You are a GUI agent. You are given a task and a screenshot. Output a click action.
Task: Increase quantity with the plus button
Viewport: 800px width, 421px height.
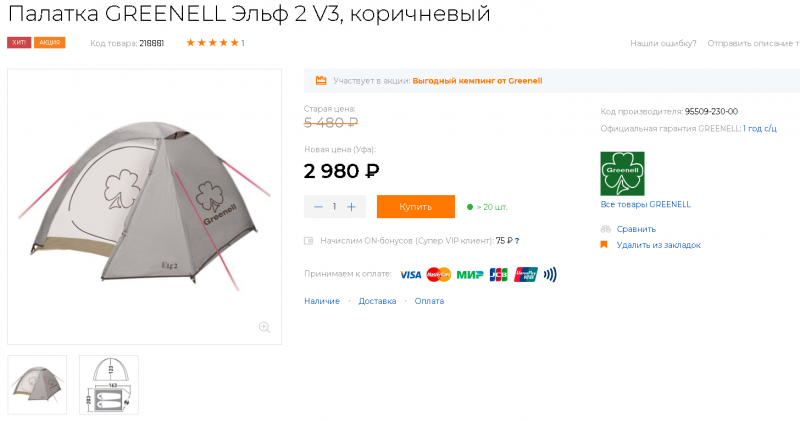352,207
